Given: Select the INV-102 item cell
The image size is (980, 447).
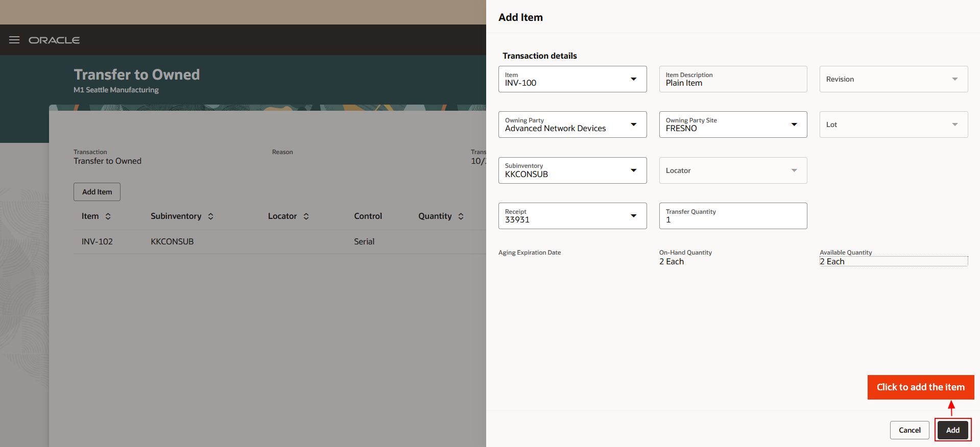Looking at the screenshot, I should click(x=97, y=242).
